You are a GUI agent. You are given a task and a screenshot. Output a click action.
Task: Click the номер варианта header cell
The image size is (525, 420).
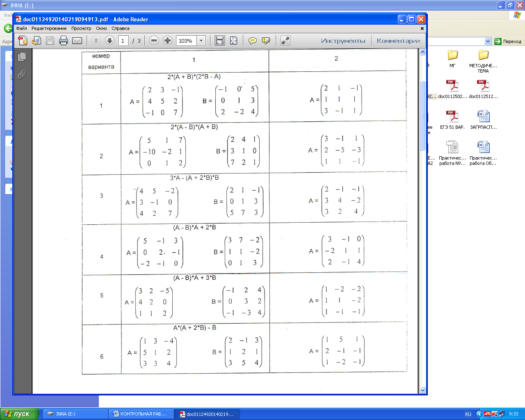(x=101, y=61)
